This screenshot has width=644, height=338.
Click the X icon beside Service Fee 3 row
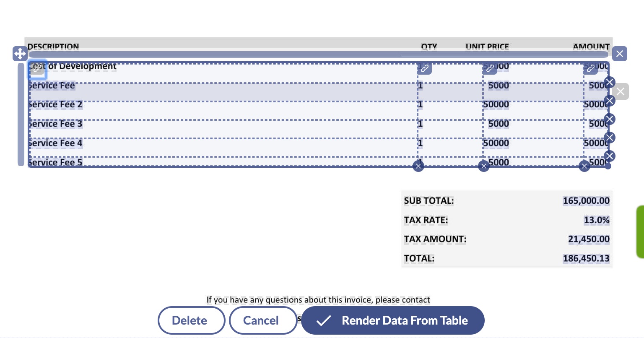tap(610, 119)
